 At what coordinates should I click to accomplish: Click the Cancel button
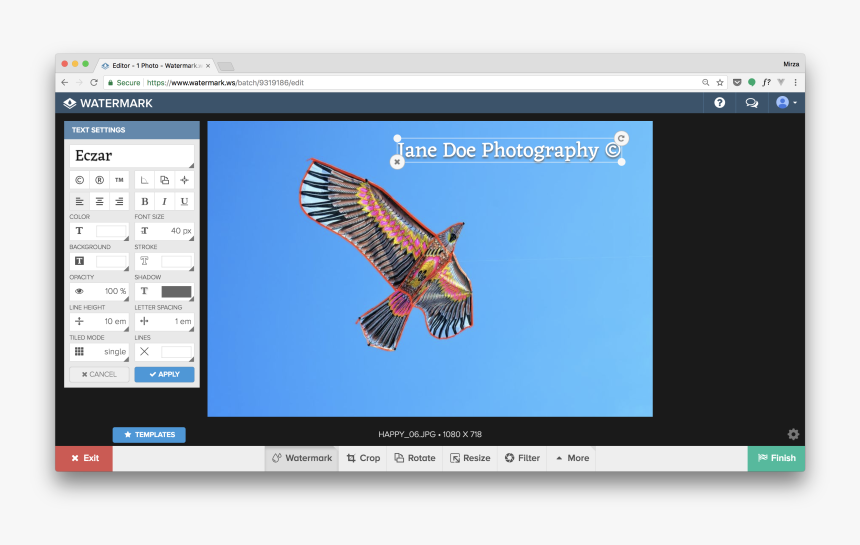(x=99, y=374)
